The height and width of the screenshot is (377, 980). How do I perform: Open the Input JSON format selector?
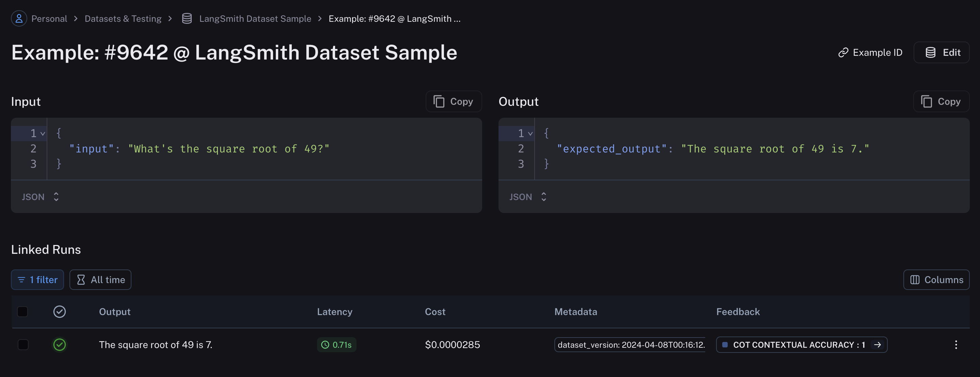pos(40,197)
